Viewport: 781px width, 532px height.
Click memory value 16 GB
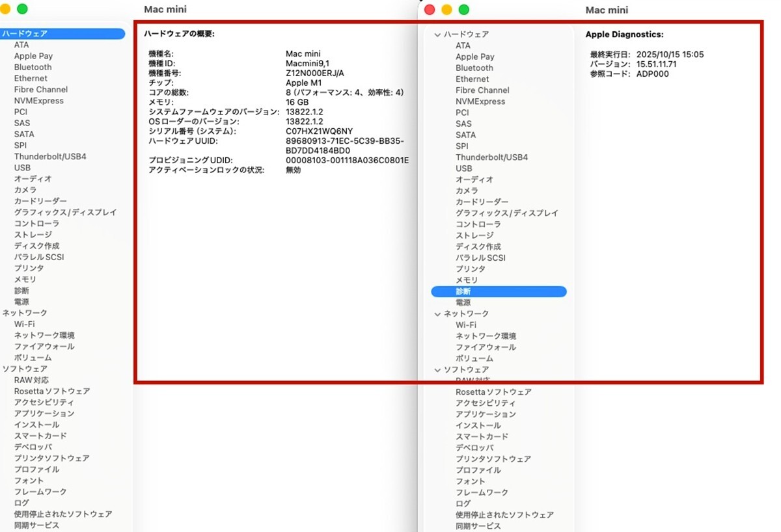coord(297,103)
